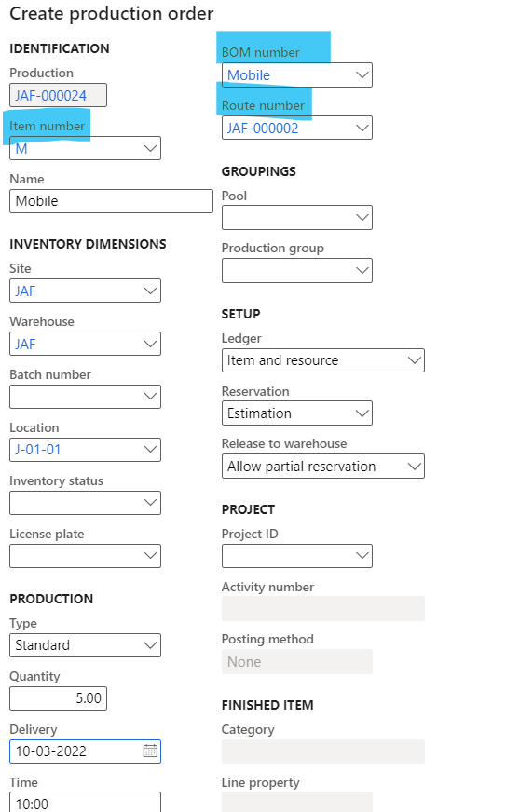506x812 pixels.
Task: Open the Site dropdown showing JAF
Action: pyautogui.click(x=85, y=291)
